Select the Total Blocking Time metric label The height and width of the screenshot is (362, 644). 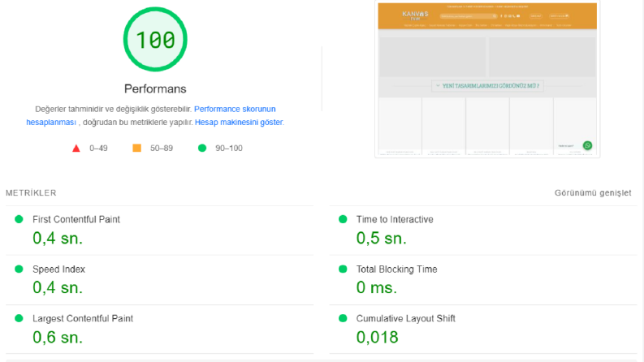coord(397,269)
